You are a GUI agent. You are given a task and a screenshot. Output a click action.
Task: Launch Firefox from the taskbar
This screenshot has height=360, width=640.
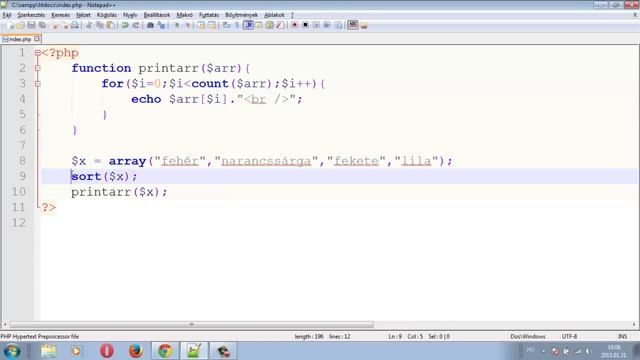[x=136, y=351]
